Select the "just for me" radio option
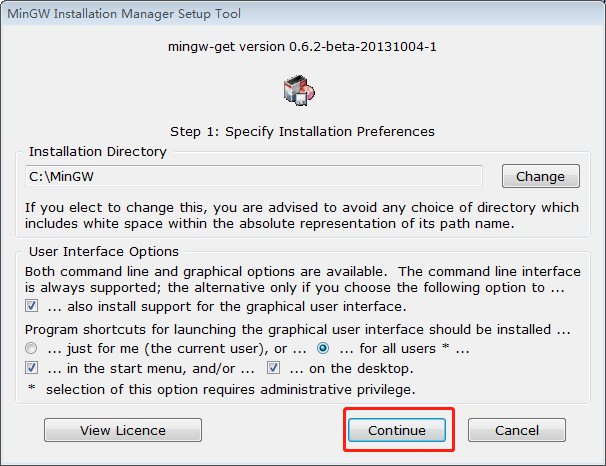 point(32,349)
